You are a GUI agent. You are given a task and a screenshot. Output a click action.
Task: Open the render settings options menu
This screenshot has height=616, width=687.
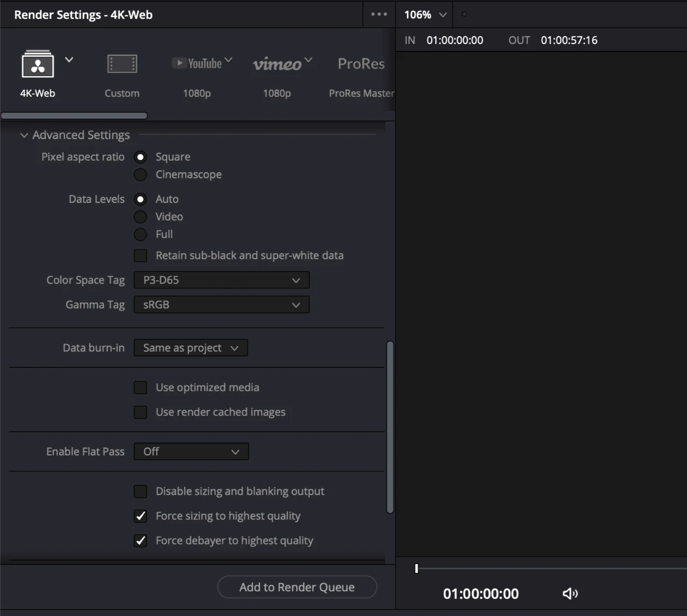point(379,15)
